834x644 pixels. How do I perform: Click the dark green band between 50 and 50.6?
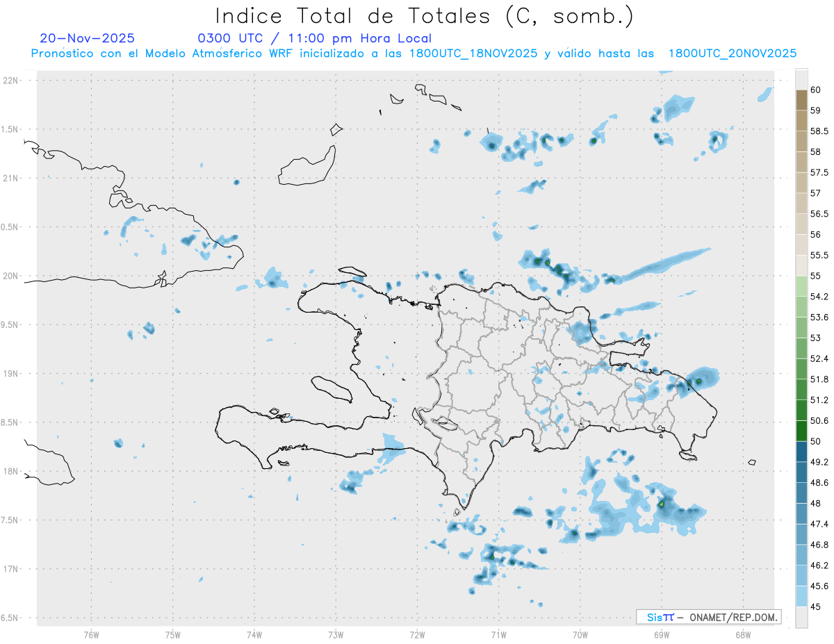(x=801, y=431)
